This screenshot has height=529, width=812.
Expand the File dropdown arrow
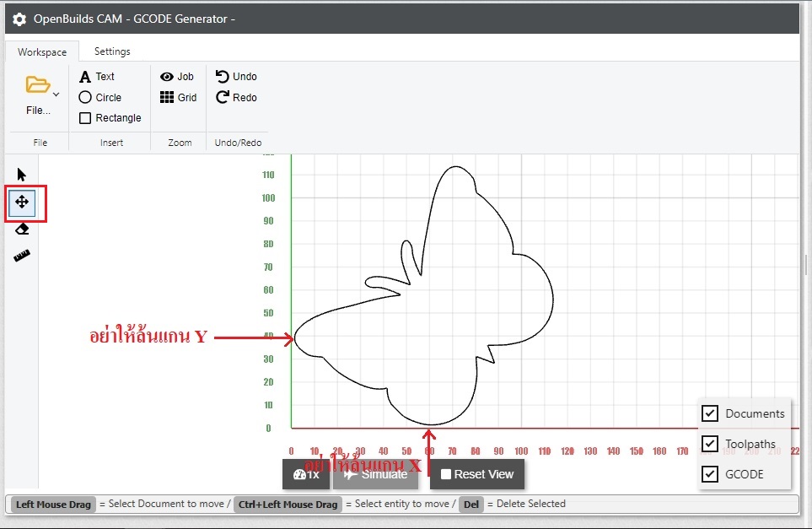tap(56, 94)
